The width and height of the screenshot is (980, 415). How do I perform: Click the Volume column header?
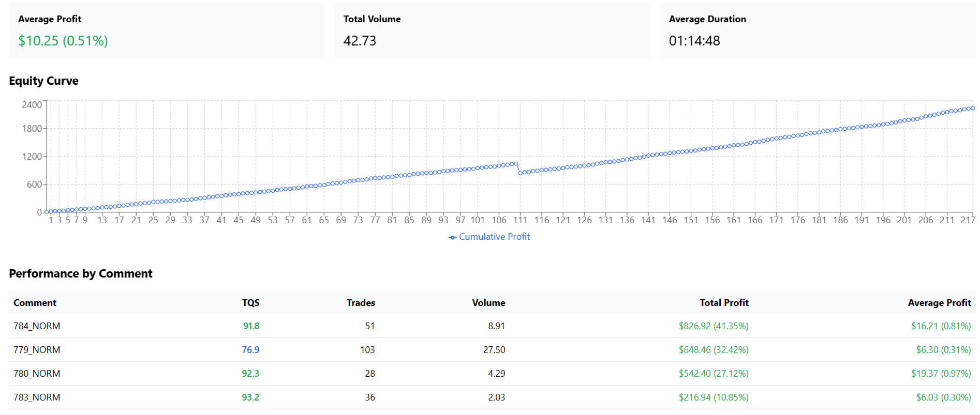[488, 303]
